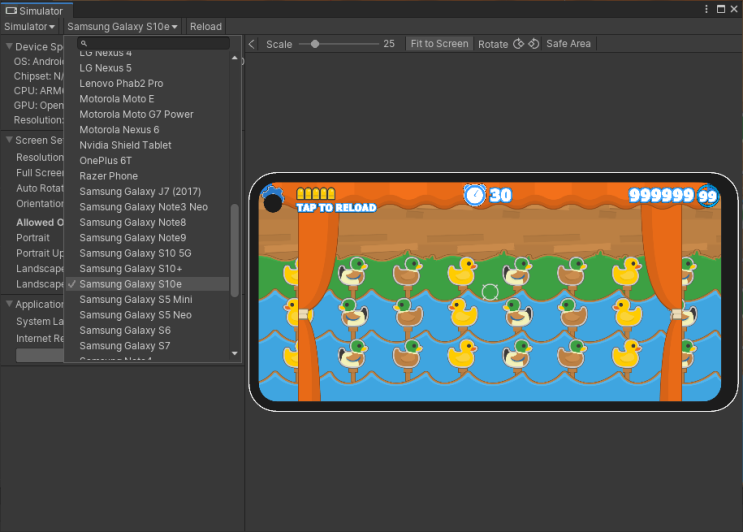Click the timer value 30 in game
Screen dimensions: 743x532
click(500, 195)
